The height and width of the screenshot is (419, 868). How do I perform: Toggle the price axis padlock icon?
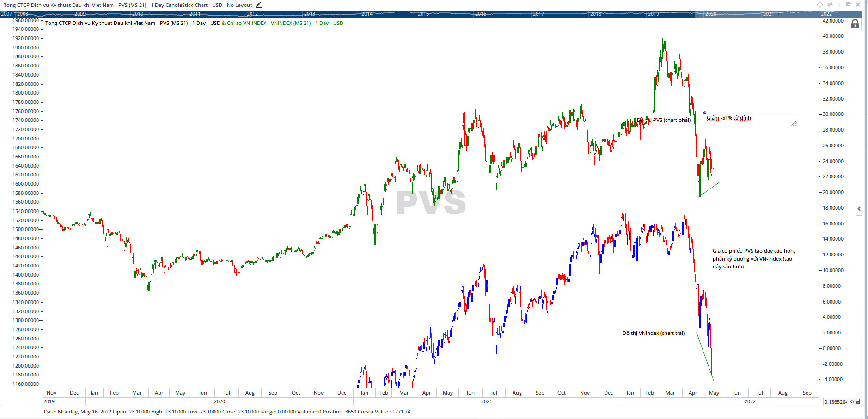[x=855, y=24]
